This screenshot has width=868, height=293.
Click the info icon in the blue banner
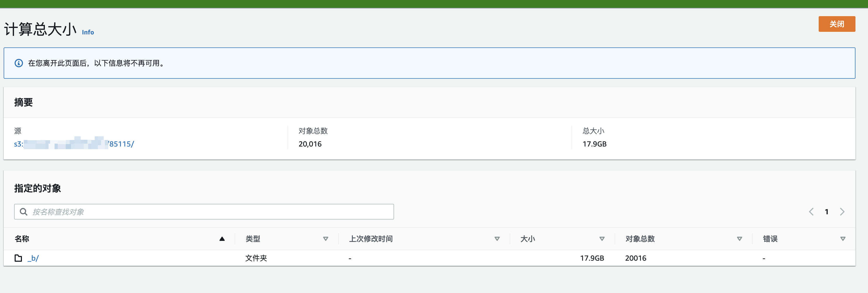19,63
